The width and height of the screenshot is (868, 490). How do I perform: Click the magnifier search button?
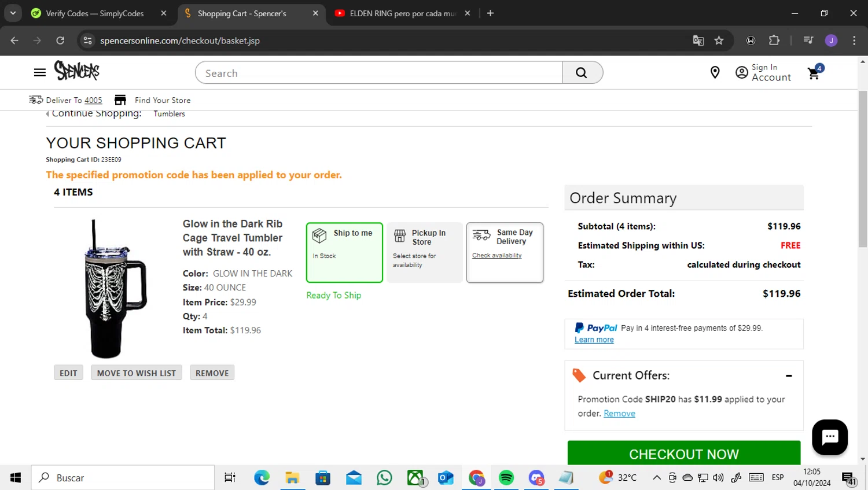(582, 73)
